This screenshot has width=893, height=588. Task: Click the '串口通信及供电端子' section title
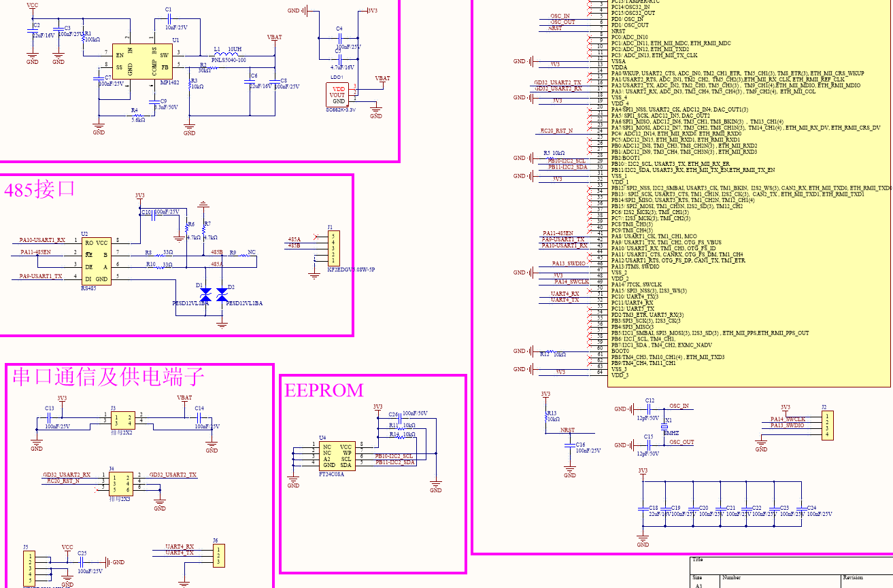(x=107, y=376)
